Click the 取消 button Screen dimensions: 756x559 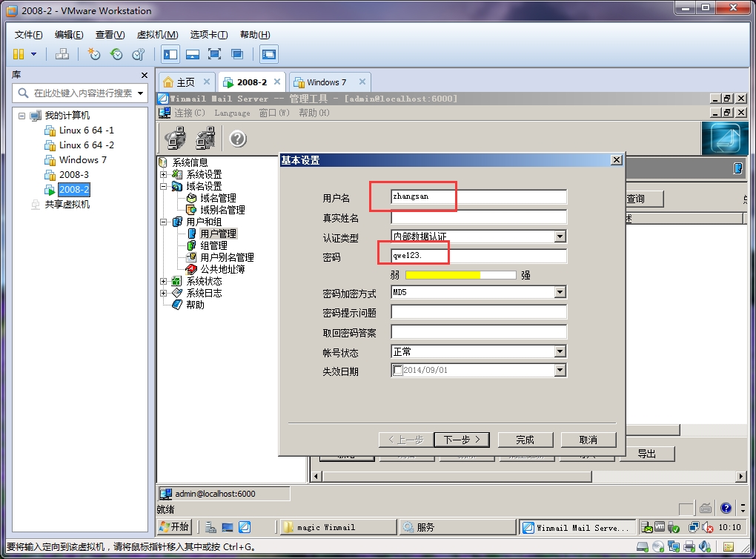click(x=588, y=440)
